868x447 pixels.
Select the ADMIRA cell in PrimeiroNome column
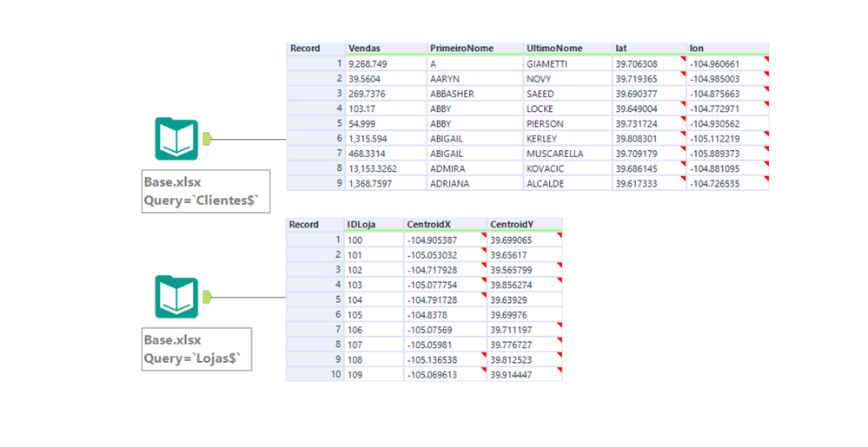tap(447, 169)
